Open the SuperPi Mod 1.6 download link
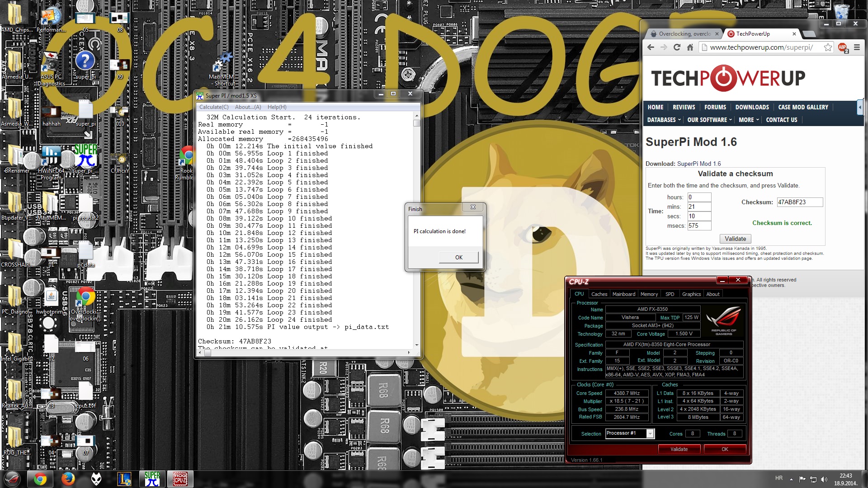Screen dimensions: 868x488 pos(698,164)
